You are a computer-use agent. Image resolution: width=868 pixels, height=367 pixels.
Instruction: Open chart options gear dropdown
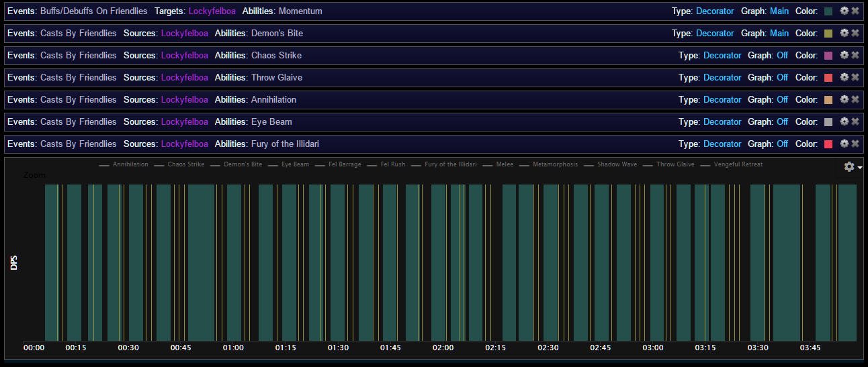point(852,166)
